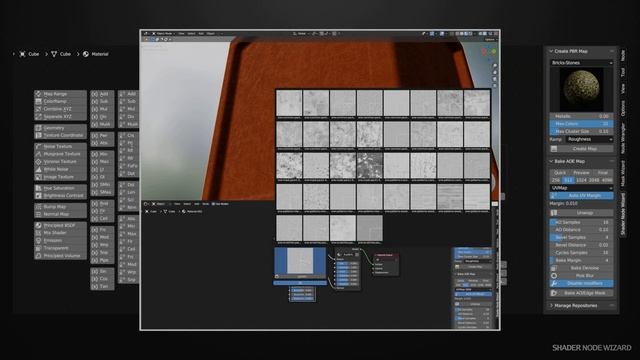Toggle the Auto UV Margin option
This screenshot has width=640, height=360.
(x=581, y=196)
